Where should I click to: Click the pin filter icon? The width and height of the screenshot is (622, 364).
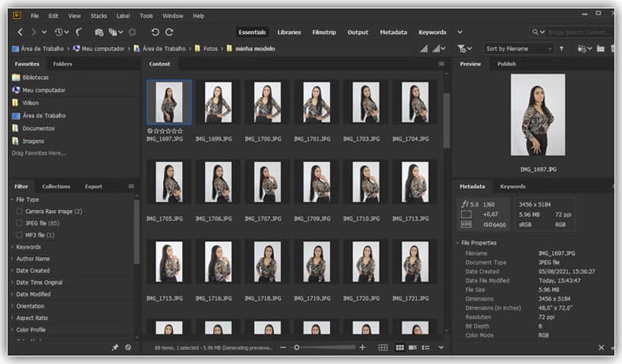point(115,347)
